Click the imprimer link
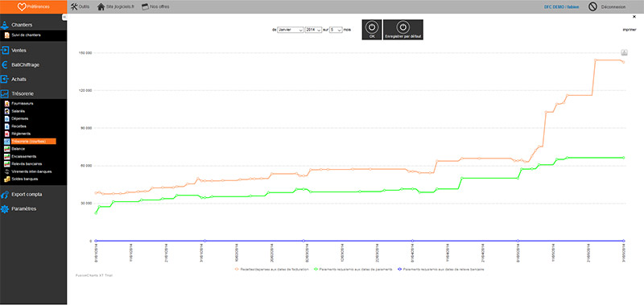Screen dimensions: 644x305 [x=630, y=30]
